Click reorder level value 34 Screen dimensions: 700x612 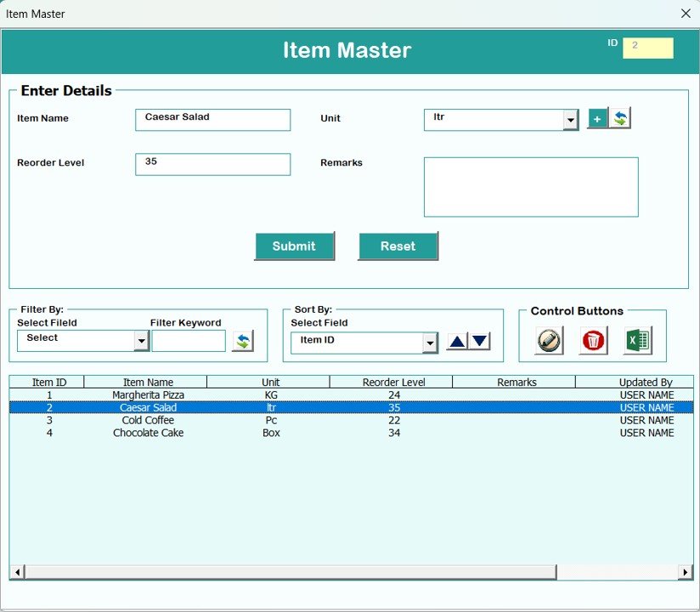click(394, 433)
